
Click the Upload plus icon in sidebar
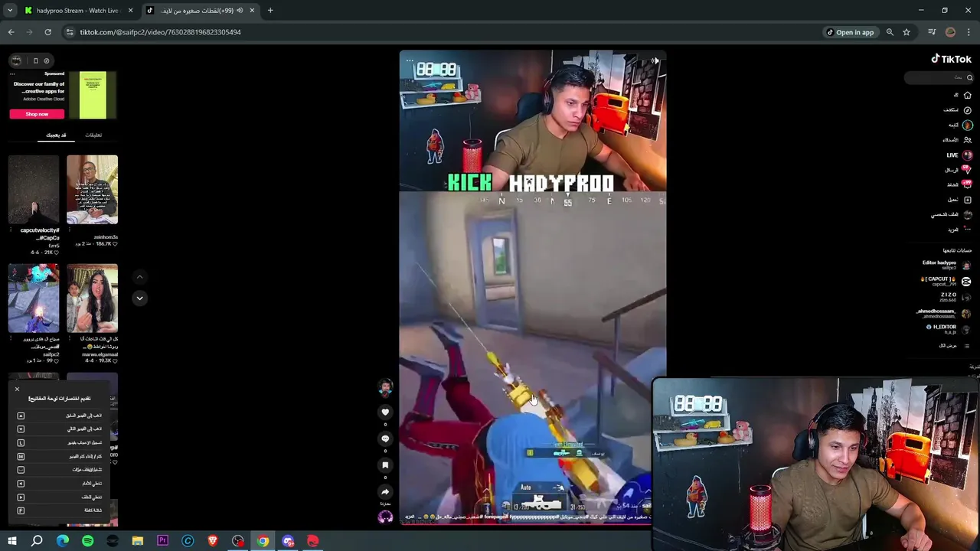pos(967,200)
